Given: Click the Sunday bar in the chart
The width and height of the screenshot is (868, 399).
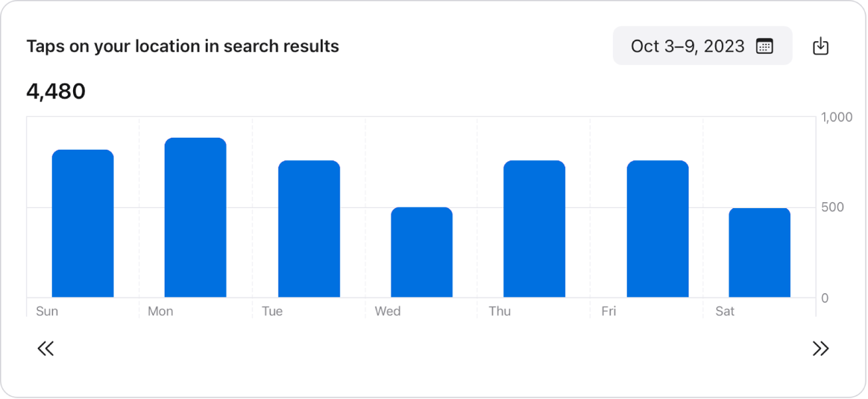Looking at the screenshot, I should (x=82, y=223).
